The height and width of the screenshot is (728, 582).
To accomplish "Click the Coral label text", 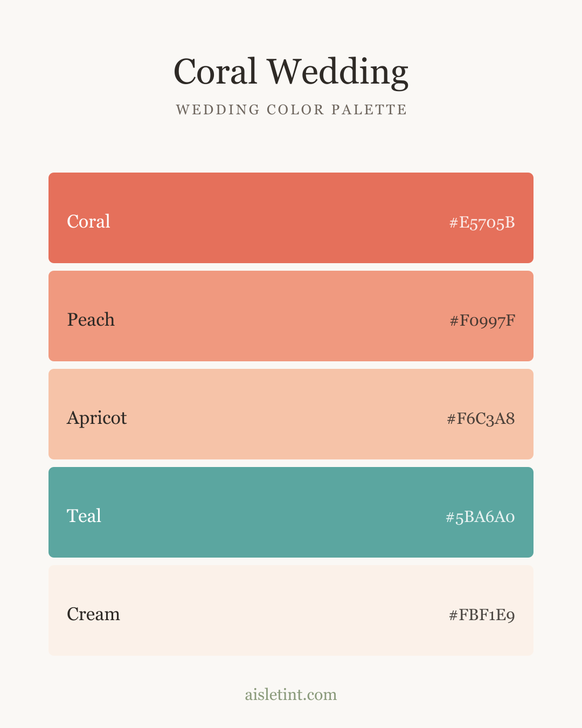I will (88, 221).
